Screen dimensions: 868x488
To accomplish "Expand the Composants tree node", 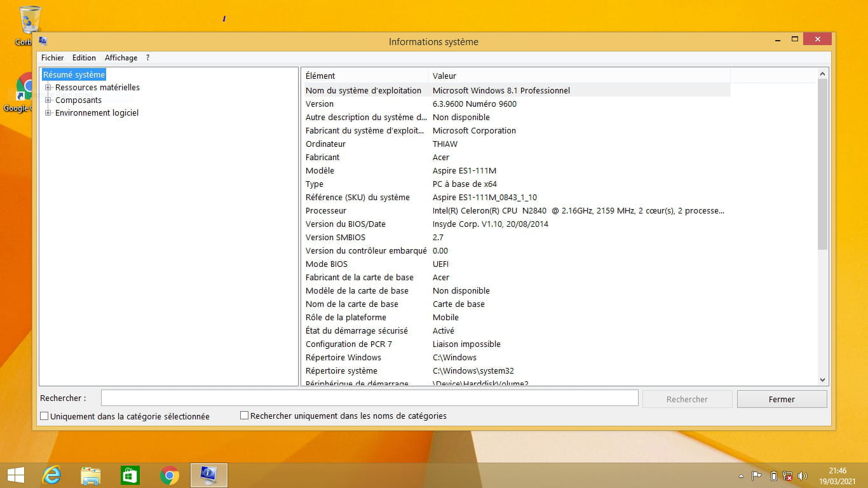I will 48,100.
